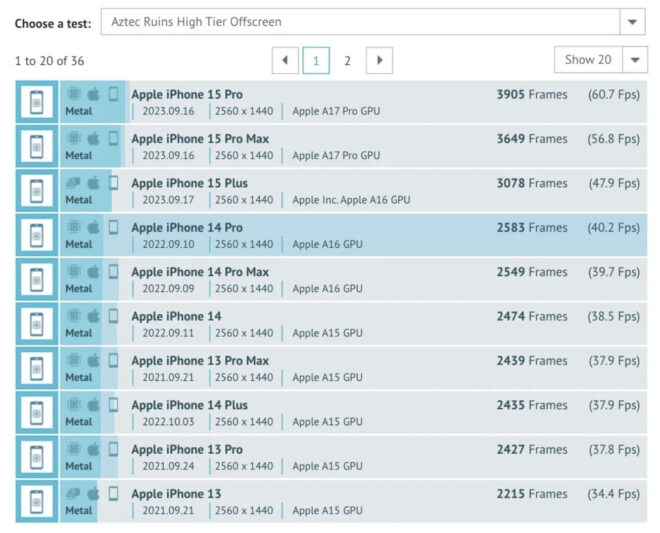Click the chip icon in iPhone 13 Pro Max row
This screenshot has height=533, width=660.
(x=74, y=360)
